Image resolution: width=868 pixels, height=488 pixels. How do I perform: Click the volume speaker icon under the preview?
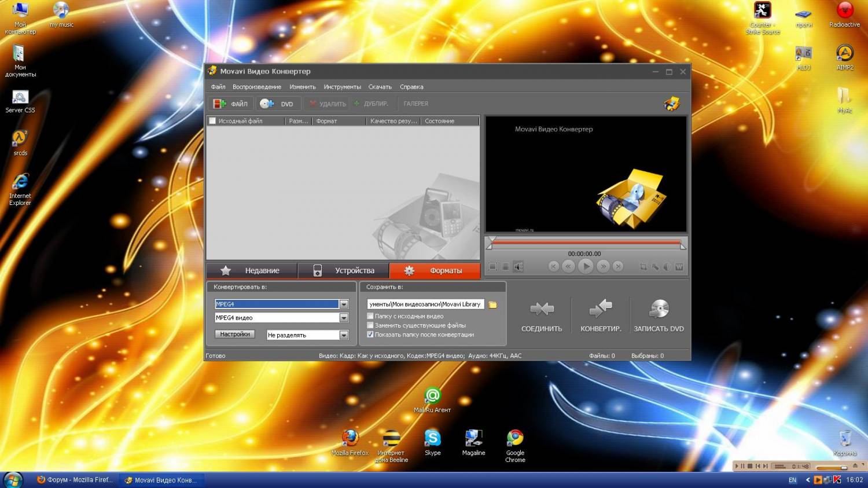coord(518,266)
